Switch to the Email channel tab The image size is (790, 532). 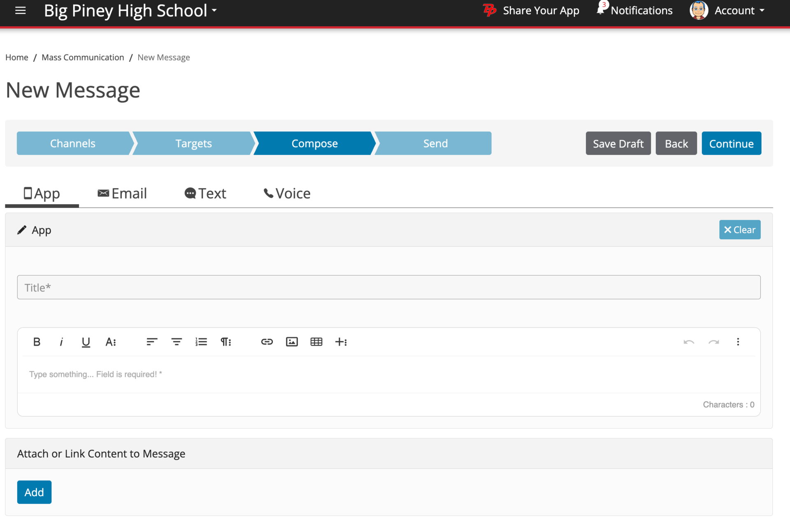click(122, 193)
